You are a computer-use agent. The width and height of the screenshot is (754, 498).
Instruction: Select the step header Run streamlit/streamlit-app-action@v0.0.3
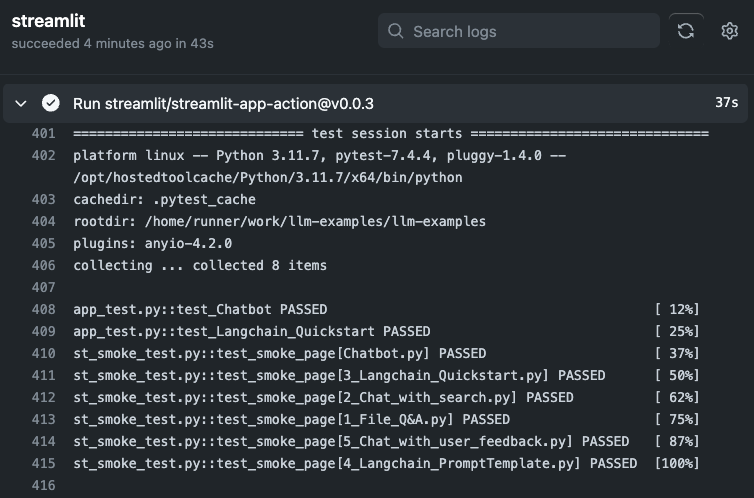tap(223, 103)
